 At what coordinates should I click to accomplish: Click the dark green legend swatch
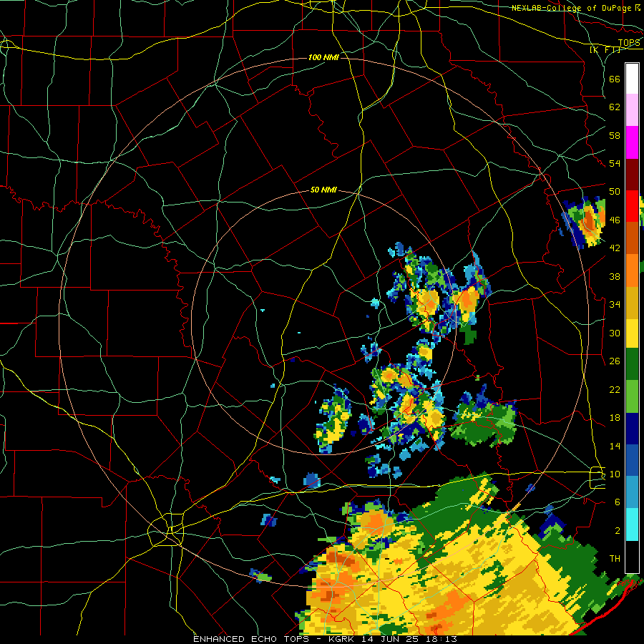pyautogui.click(x=632, y=364)
